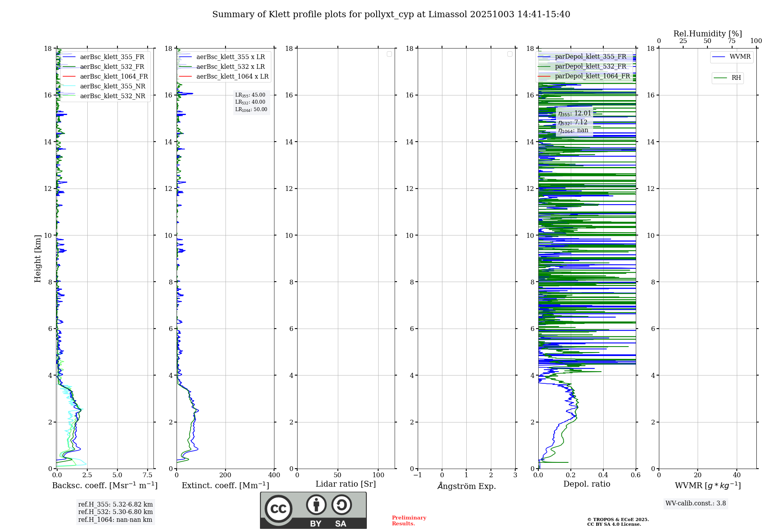Click the SA share-alike arrow icon
The height and width of the screenshot is (532, 783).
click(x=341, y=505)
